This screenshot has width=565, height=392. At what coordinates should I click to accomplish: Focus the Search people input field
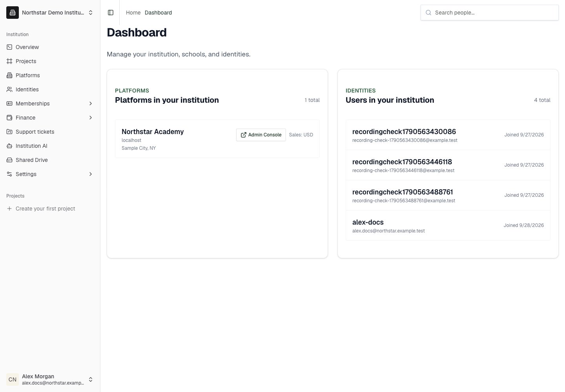pyautogui.click(x=490, y=13)
